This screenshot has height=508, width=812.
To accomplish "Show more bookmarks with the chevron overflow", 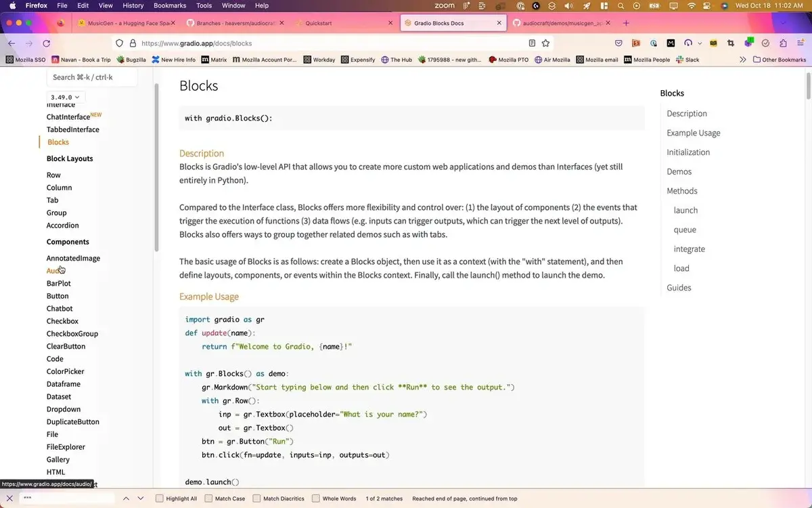I will 743,60.
